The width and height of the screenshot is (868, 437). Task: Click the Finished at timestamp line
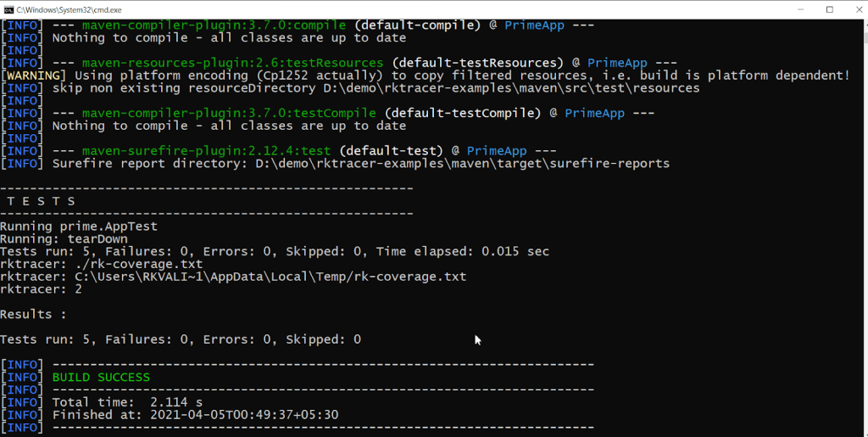(x=195, y=415)
